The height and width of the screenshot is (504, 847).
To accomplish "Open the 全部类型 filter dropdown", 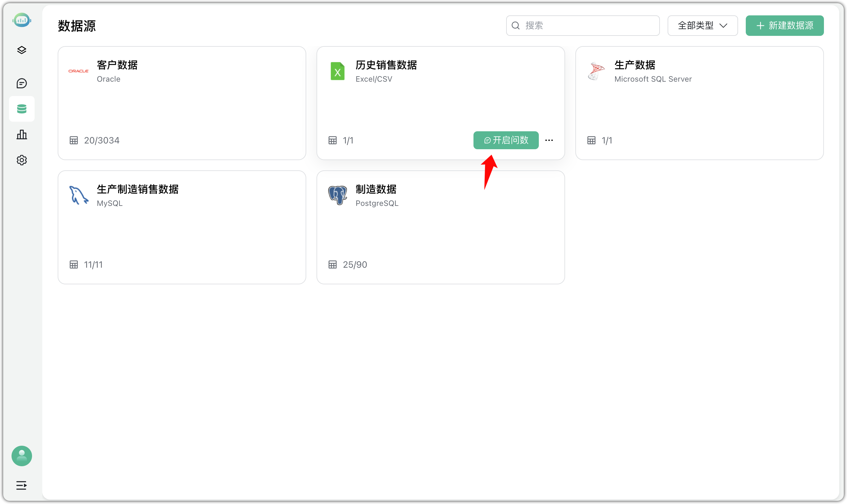I will click(702, 25).
